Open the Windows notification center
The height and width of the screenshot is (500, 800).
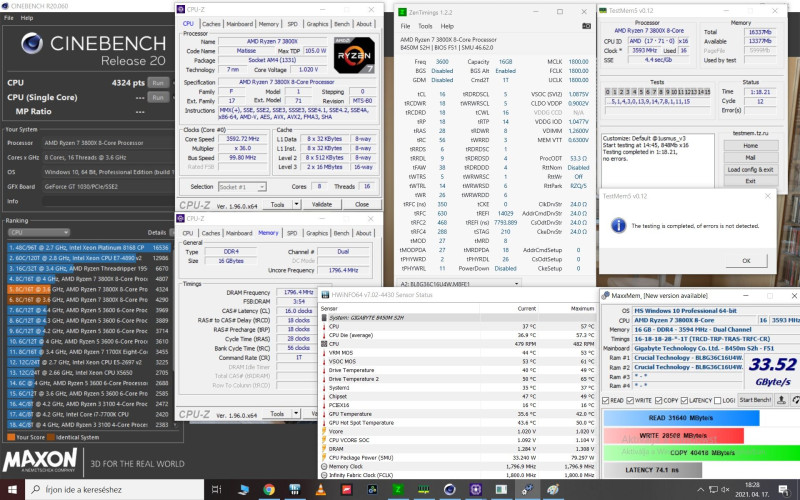click(783, 490)
